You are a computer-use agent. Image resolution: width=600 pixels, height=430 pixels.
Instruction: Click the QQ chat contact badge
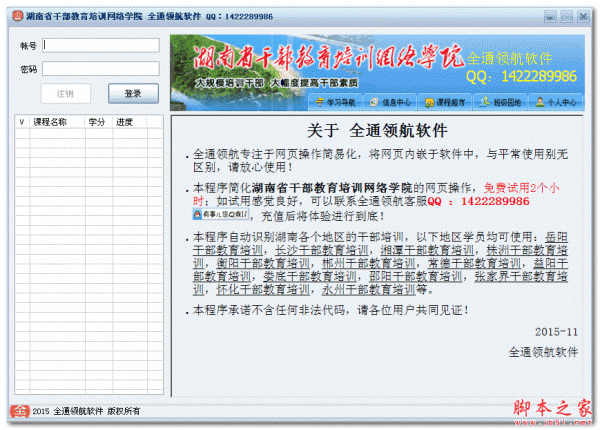tap(221, 214)
